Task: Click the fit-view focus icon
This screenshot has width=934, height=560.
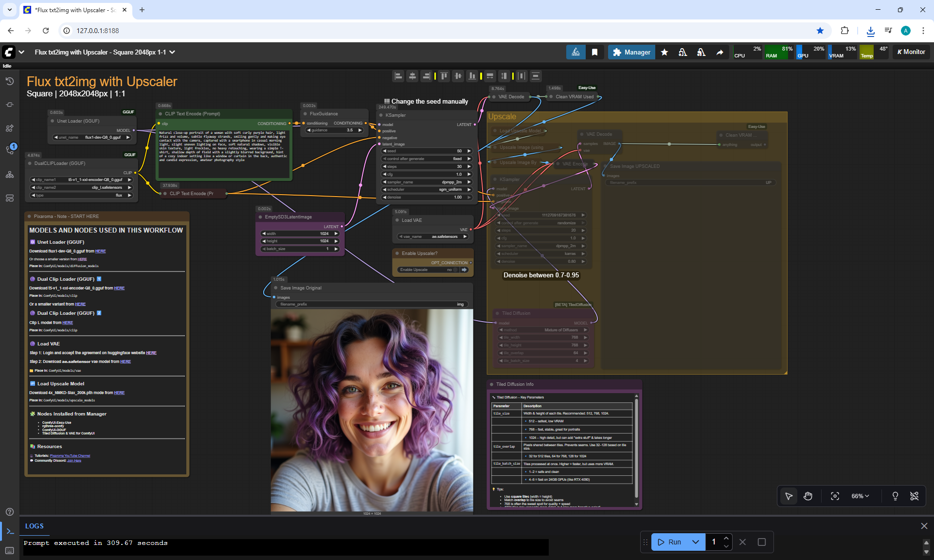Action: coord(835,496)
